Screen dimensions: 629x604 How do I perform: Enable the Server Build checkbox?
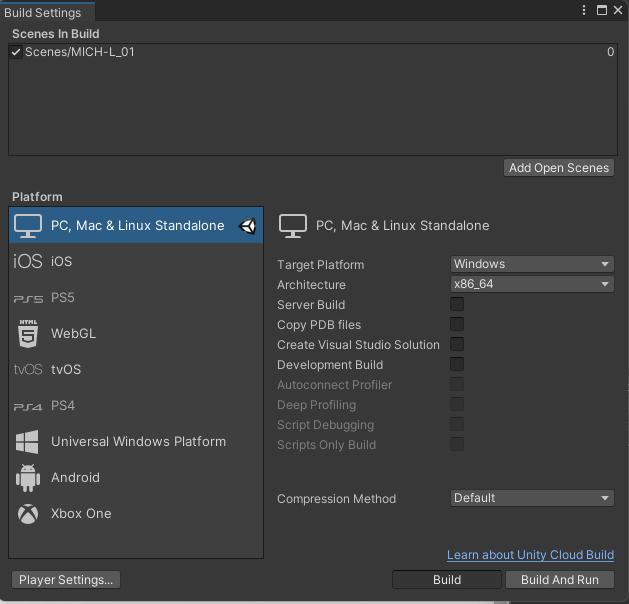click(x=457, y=304)
